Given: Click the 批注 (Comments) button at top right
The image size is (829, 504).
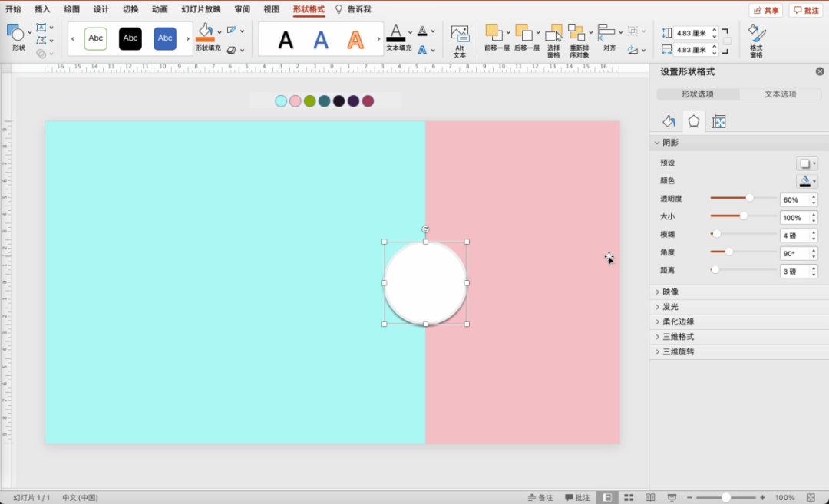Looking at the screenshot, I should (806, 10).
